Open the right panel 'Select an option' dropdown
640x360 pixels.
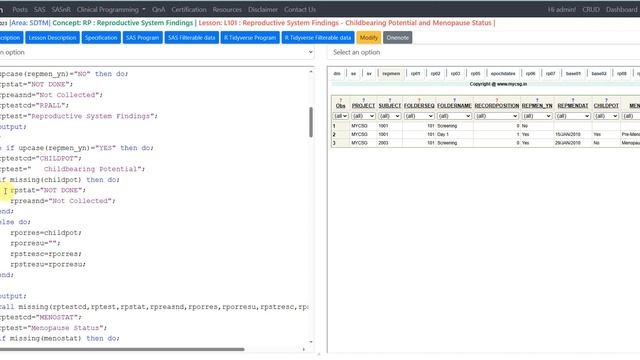point(484,52)
